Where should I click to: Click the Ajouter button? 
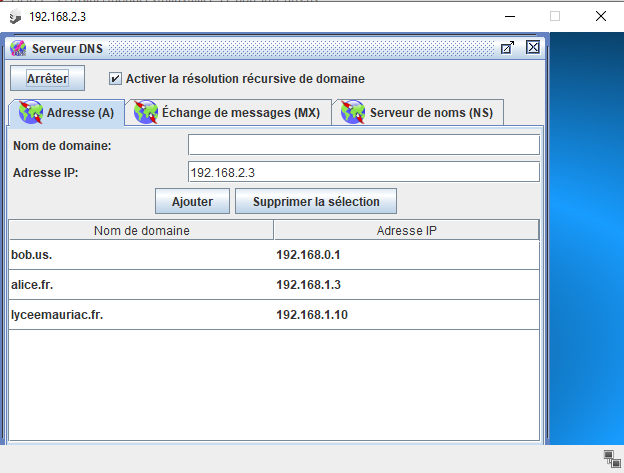point(192,201)
